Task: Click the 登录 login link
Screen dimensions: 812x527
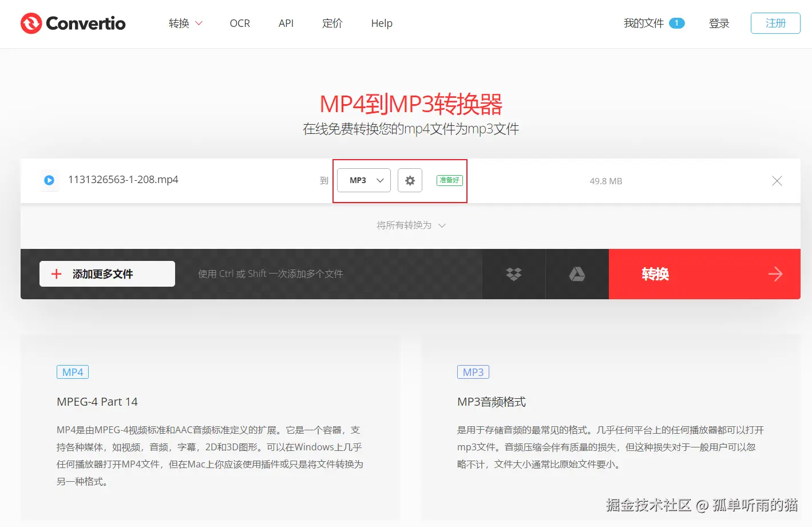Action: [719, 23]
